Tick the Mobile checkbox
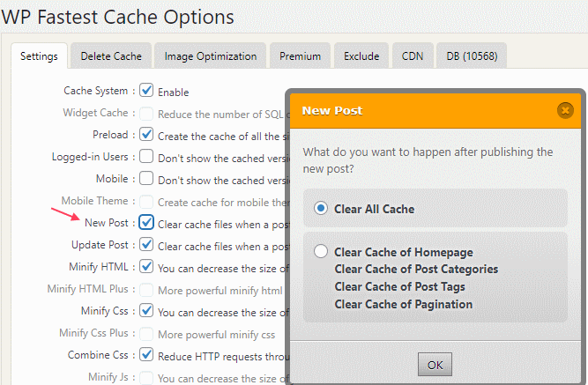The height and width of the screenshot is (385, 588). tap(146, 178)
